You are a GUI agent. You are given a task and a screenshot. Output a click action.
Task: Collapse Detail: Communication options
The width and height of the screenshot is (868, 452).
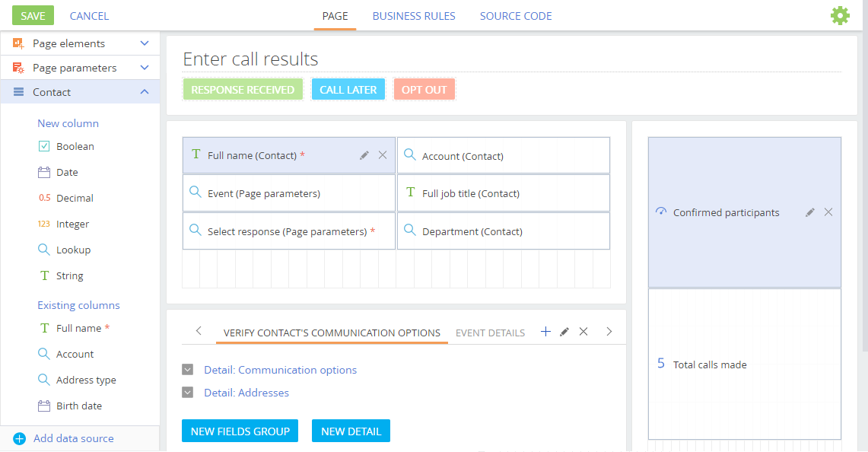187,369
